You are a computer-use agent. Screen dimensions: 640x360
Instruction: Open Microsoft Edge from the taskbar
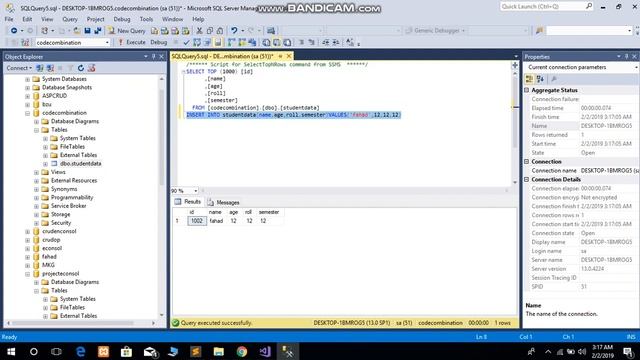coord(80,351)
